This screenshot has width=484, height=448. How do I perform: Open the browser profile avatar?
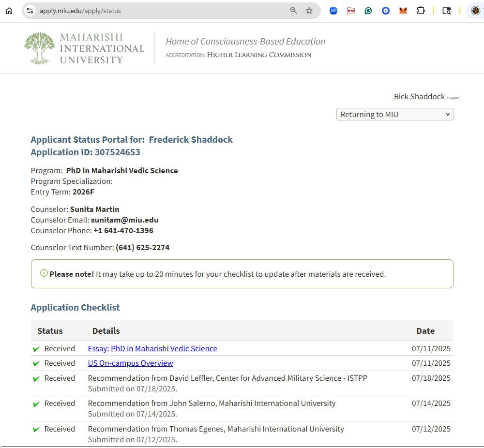coord(475,11)
